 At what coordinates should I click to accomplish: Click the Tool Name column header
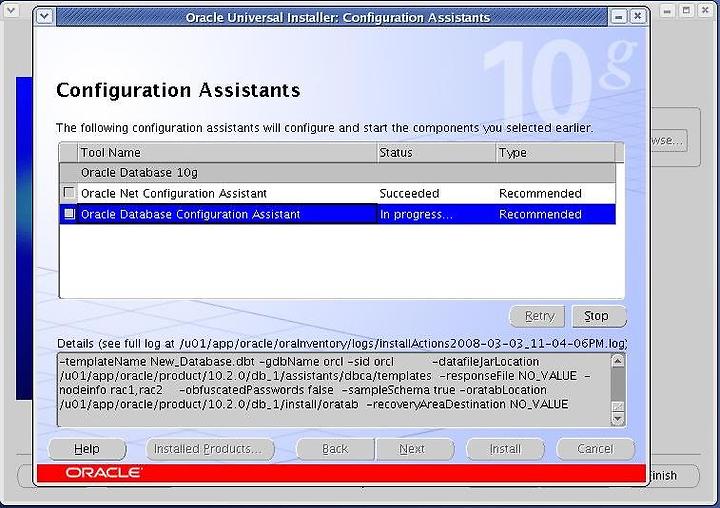tap(227, 152)
